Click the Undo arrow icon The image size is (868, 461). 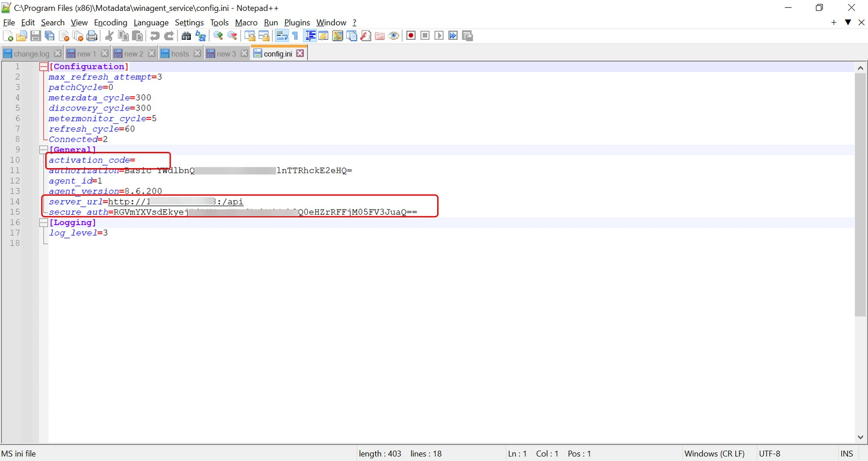pyautogui.click(x=155, y=36)
